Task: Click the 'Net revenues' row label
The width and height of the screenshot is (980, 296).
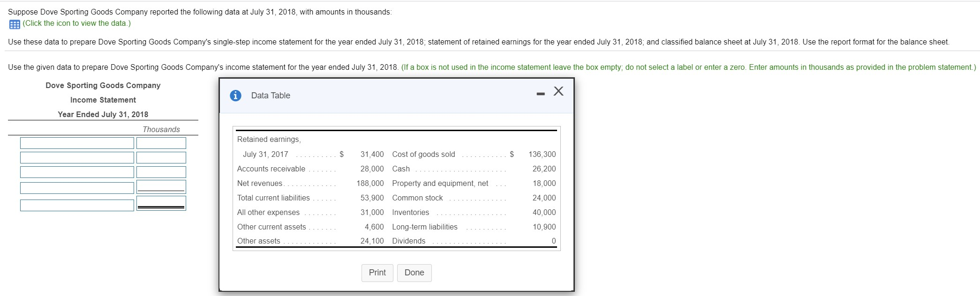Action: click(260, 184)
